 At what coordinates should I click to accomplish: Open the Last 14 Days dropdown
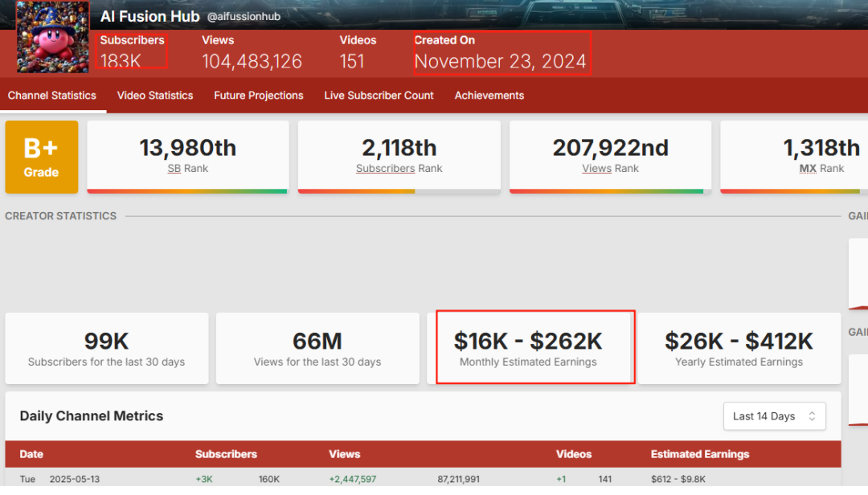click(774, 415)
